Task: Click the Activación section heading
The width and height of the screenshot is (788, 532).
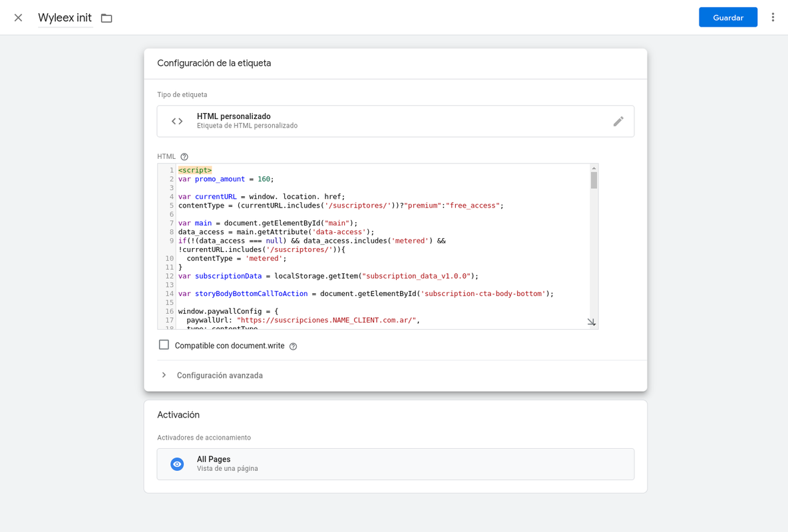Action: pyautogui.click(x=178, y=415)
